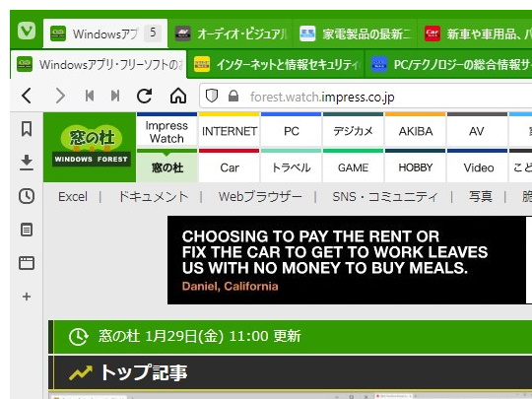Open the Notes panel

coord(27,230)
